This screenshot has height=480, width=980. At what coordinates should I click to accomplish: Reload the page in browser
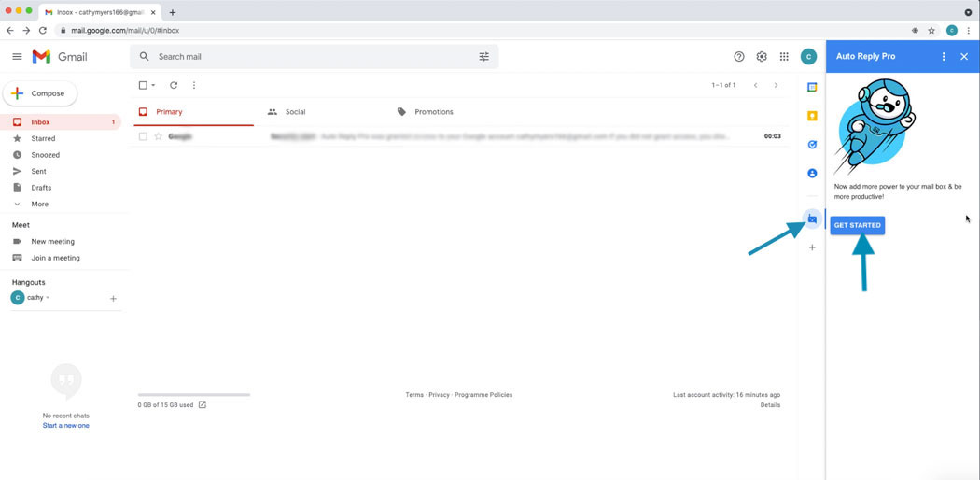click(x=43, y=30)
